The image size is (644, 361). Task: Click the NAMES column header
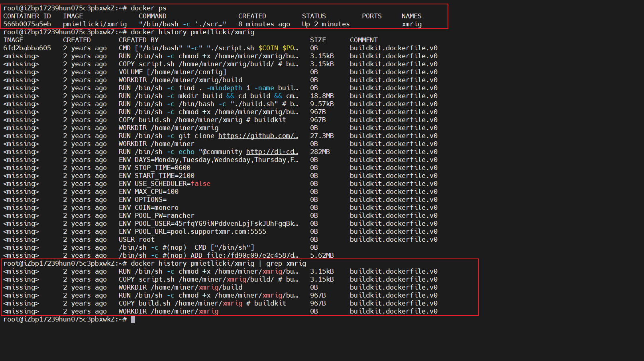point(412,16)
